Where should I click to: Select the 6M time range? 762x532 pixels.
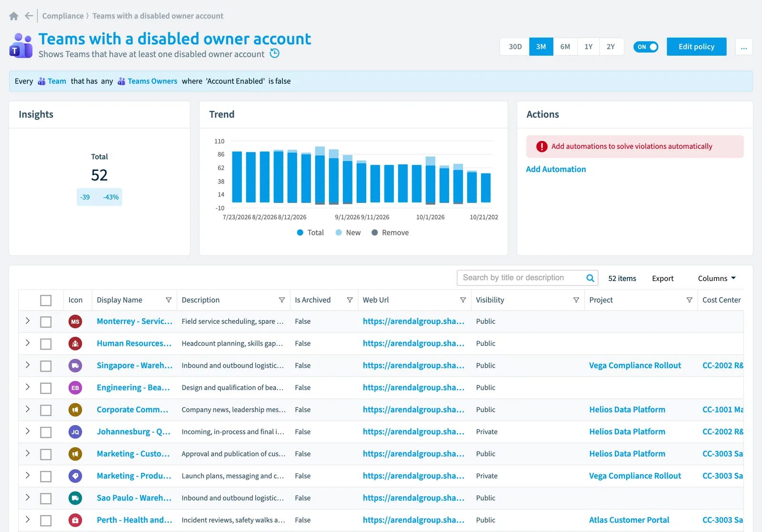pyautogui.click(x=565, y=47)
